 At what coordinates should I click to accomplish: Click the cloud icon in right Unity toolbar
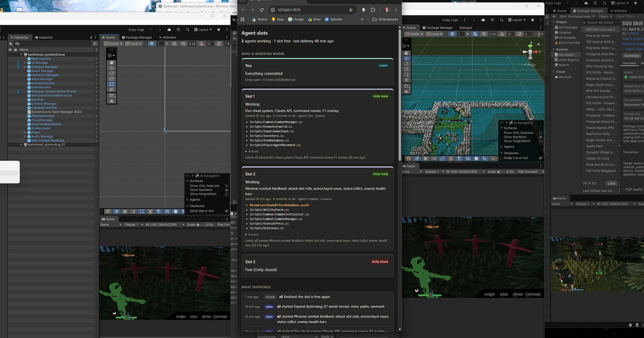(x=483, y=19)
